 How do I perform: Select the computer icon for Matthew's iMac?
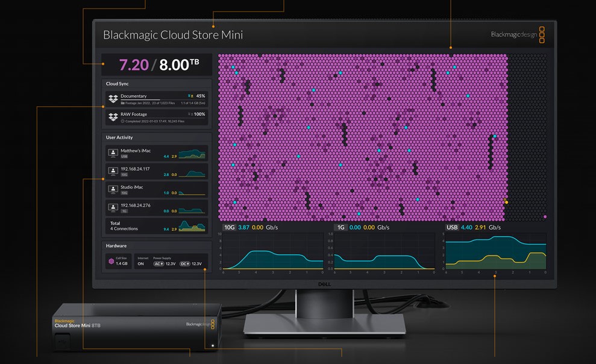tap(113, 152)
